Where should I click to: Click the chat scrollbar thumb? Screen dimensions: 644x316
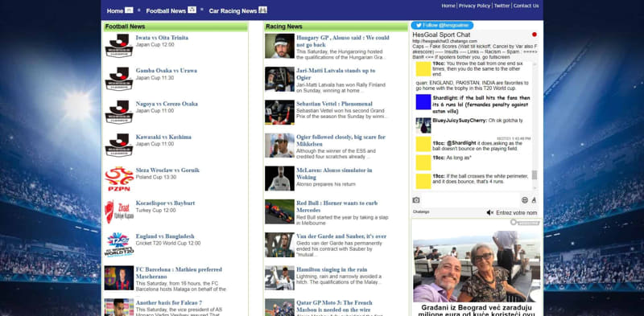click(x=535, y=174)
